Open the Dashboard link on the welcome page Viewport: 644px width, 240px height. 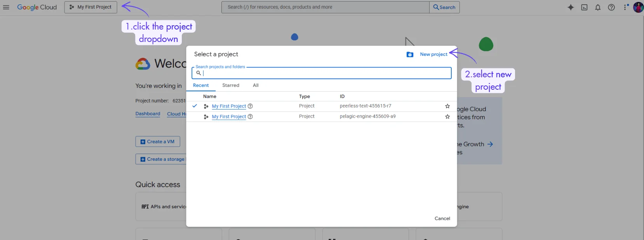(x=148, y=114)
